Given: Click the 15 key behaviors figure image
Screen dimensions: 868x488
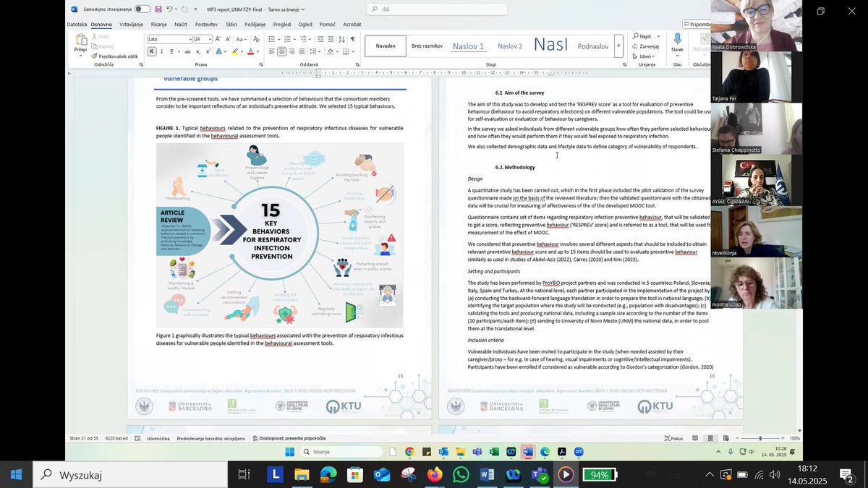Looking at the screenshot, I should click(x=280, y=236).
